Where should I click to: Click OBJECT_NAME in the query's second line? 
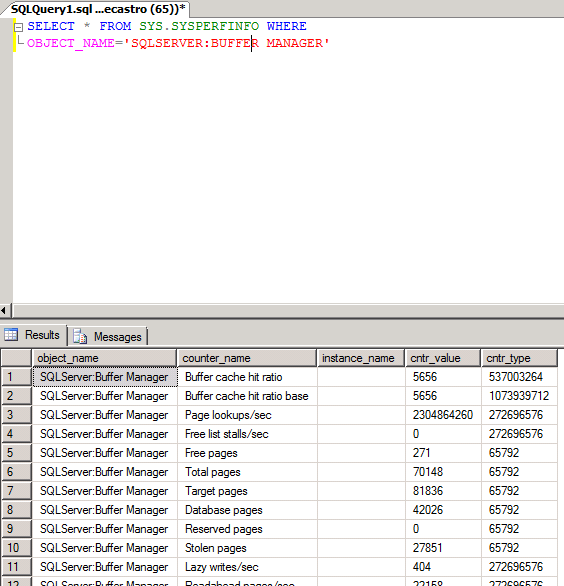click(71, 43)
